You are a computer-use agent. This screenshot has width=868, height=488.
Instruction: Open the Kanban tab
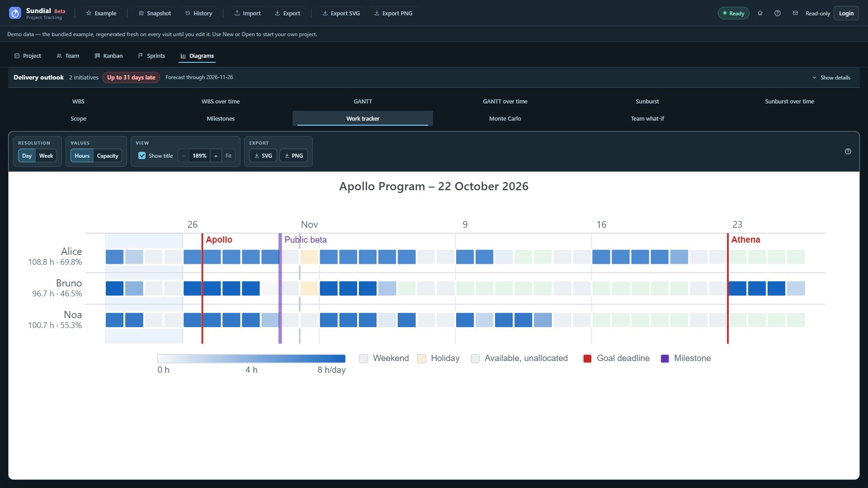(108, 56)
